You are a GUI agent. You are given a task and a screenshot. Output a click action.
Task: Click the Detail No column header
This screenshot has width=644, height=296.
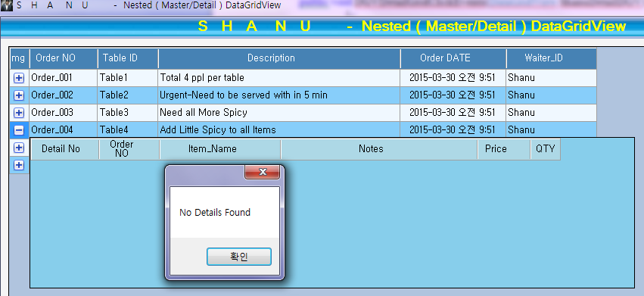(x=65, y=149)
